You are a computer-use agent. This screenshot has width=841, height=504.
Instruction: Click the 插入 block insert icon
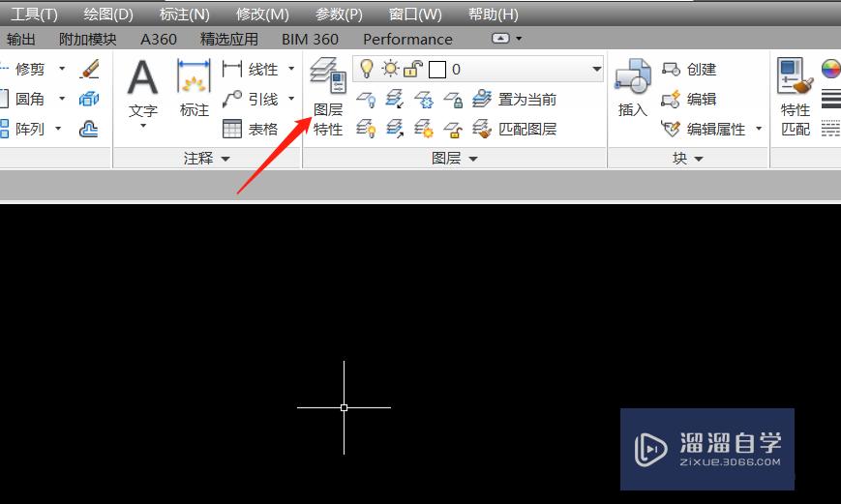(x=632, y=77)
